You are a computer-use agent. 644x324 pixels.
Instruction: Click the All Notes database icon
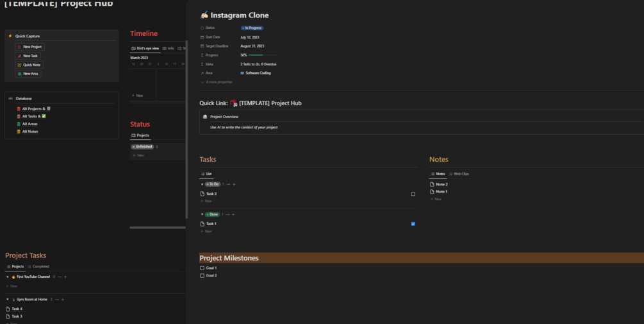(19, 132)
